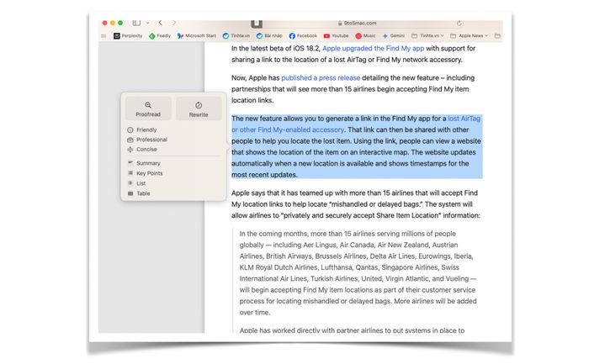Go back with the back arrow
This screenshot has width=589, height=364.
(161, 23)
